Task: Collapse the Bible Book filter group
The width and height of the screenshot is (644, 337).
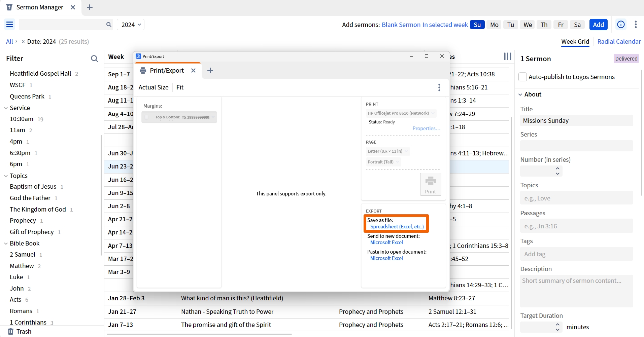Action: [6, 244]
